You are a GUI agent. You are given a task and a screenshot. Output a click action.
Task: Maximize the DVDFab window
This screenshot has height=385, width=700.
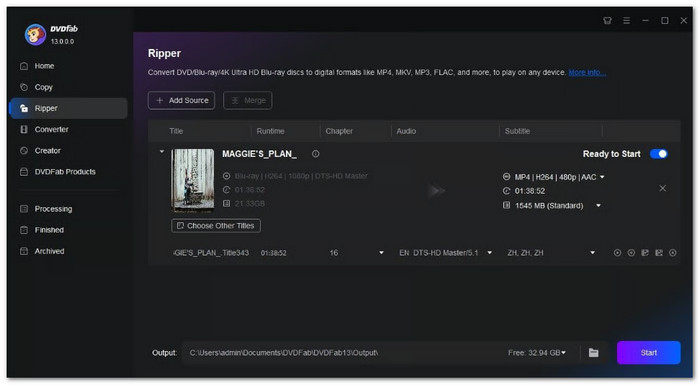[x=665, y=21]
